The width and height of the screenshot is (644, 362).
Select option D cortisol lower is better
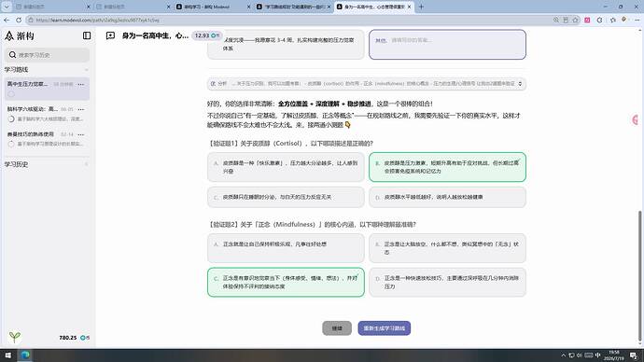447,197
